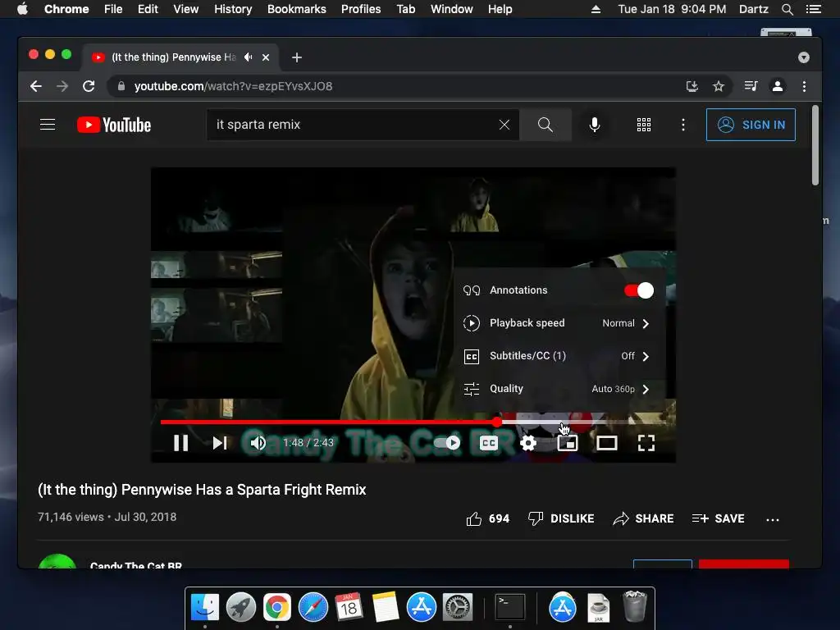Close settings via gear icon
This screenshot has width=840, height=630.
pos(528,443)
